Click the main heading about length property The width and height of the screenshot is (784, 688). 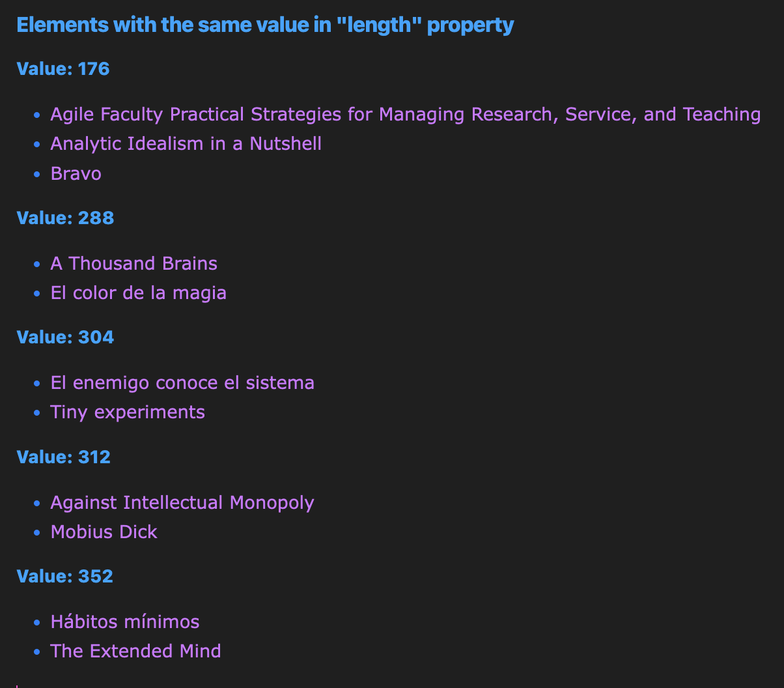(265, 25)
